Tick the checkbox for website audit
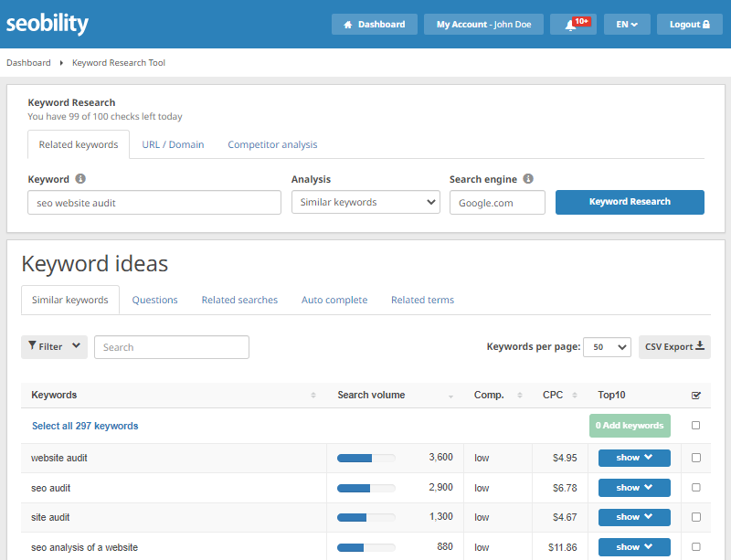The height and width of the screenshot is (560, 731). point(696,458)
